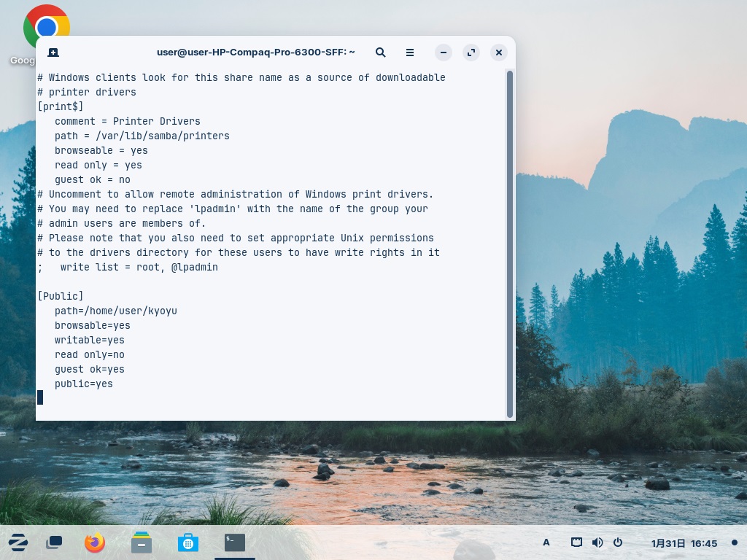The height and width of the screenshot is (560, 747).
Task: Open the Google Chrome desktop shortcut
Action: coord(47,28)
